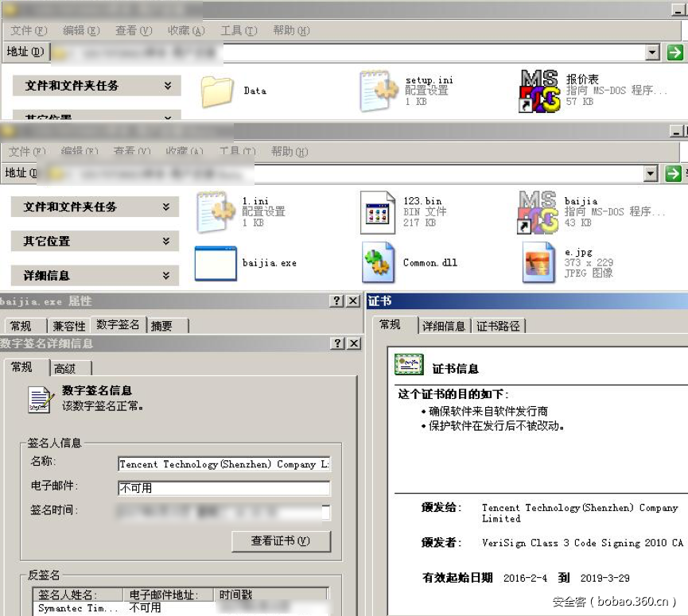Switch to the 详细信息 certificate tab

446,324
